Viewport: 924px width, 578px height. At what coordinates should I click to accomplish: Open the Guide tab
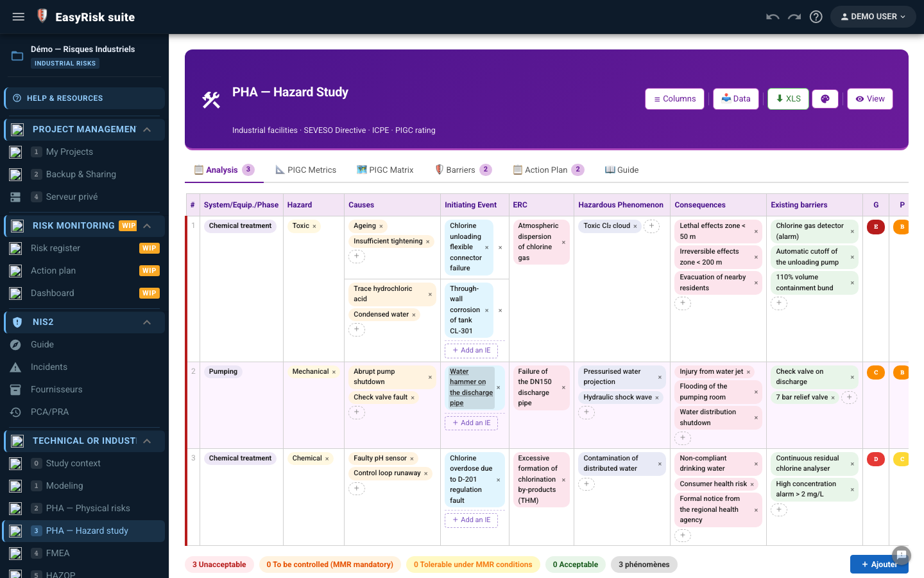pos(622,170)
